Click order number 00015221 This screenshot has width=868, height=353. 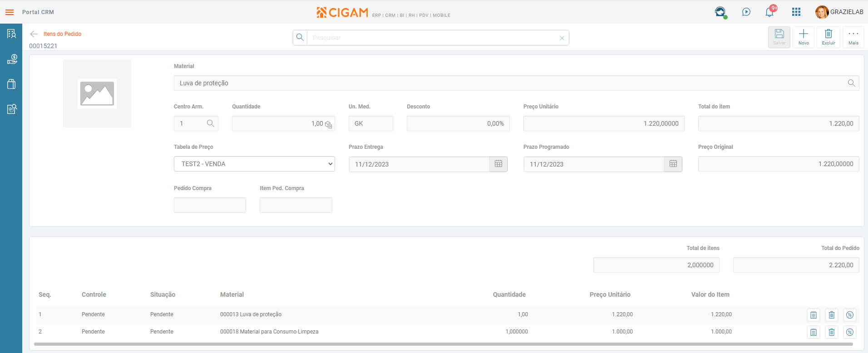click(43, 46)
